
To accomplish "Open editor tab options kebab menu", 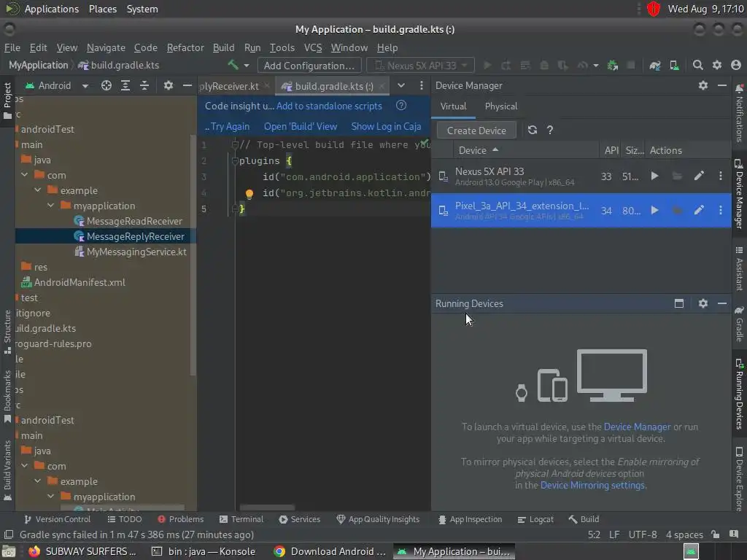I will (421, 85).
